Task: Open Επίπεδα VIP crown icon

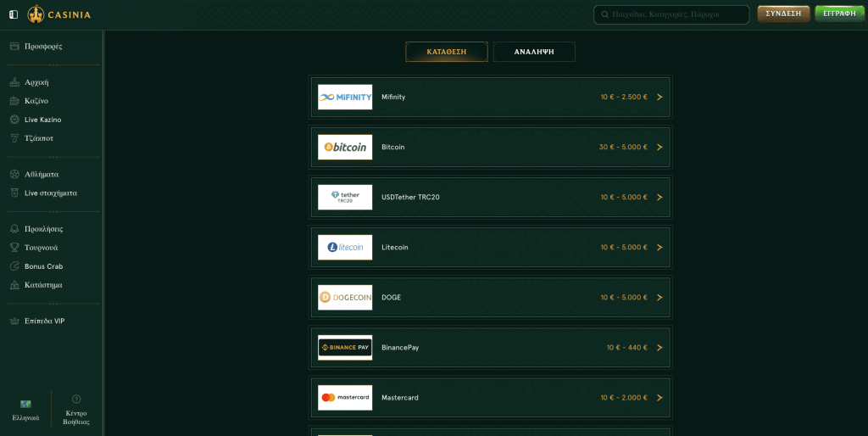Action: click(14, 321)
